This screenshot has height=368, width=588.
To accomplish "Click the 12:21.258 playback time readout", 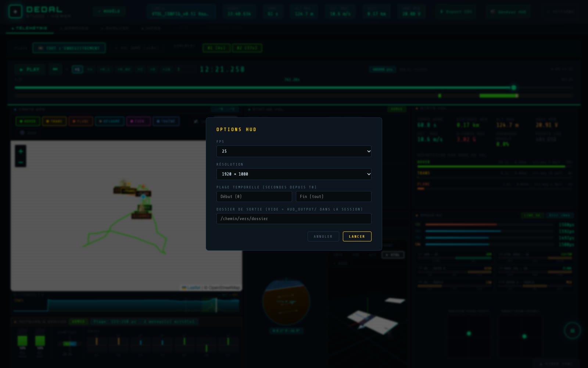I will [x=222, y=69].
